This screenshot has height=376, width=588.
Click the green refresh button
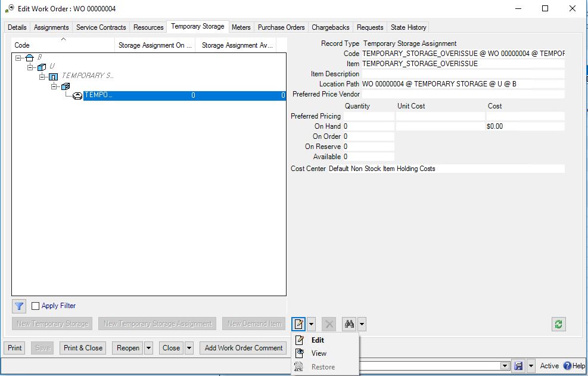(x=558, y=324)
